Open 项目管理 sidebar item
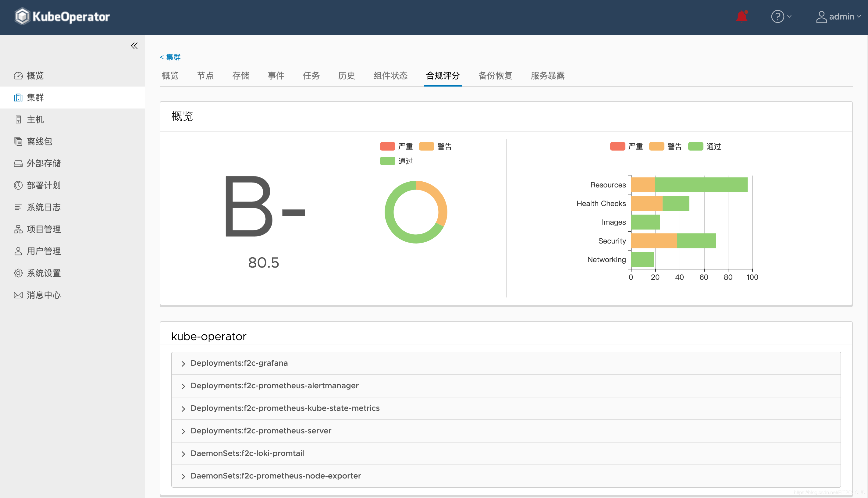 (73, 229)
